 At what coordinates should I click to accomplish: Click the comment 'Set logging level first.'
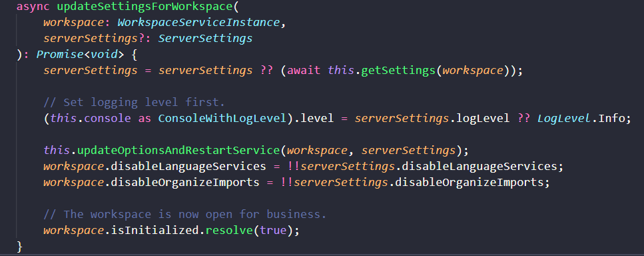135,102
